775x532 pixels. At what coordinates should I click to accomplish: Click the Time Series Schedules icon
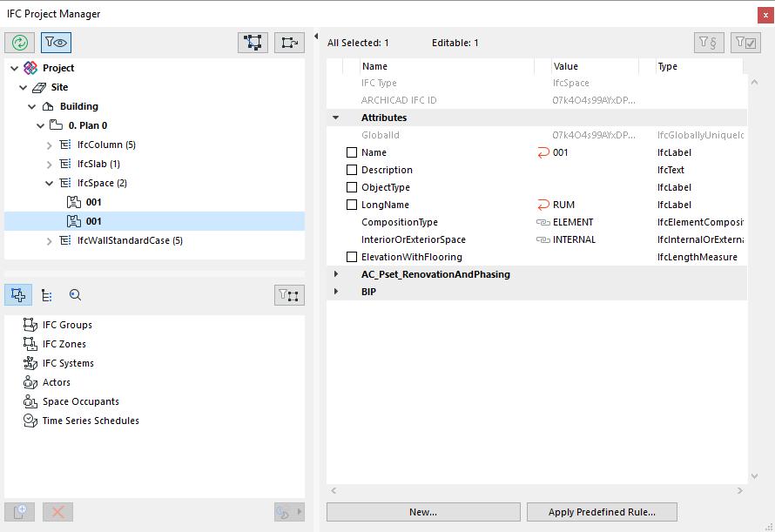(30, 421)
